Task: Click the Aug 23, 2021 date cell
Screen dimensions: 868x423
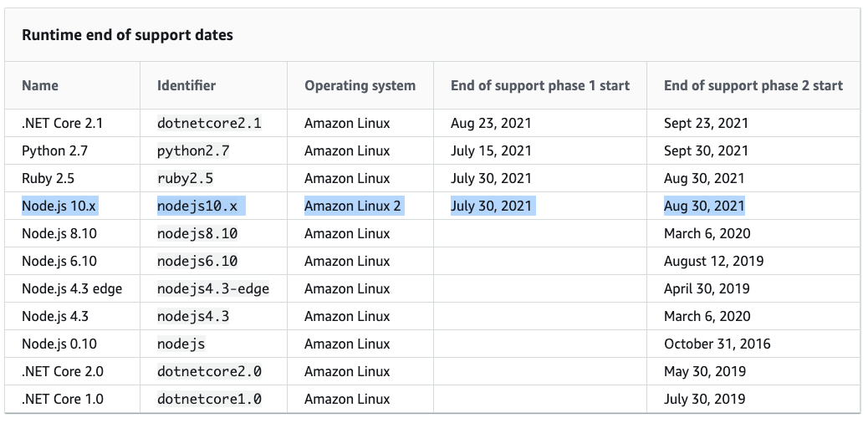Action: click(x=491, y=124)
